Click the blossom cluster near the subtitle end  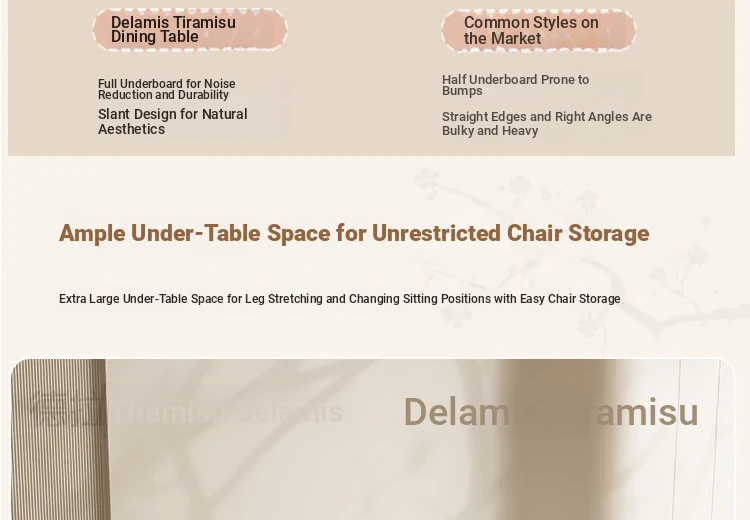(x=594, y=324)
